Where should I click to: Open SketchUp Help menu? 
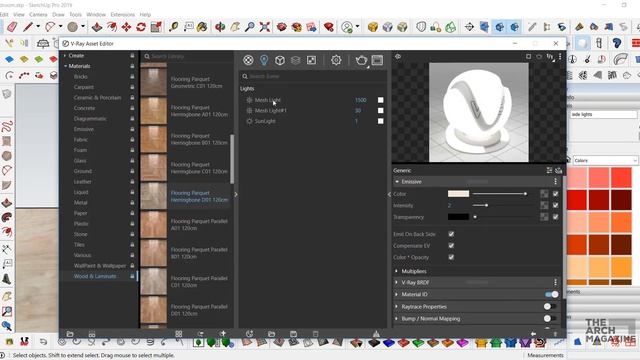tap(145, 14)
